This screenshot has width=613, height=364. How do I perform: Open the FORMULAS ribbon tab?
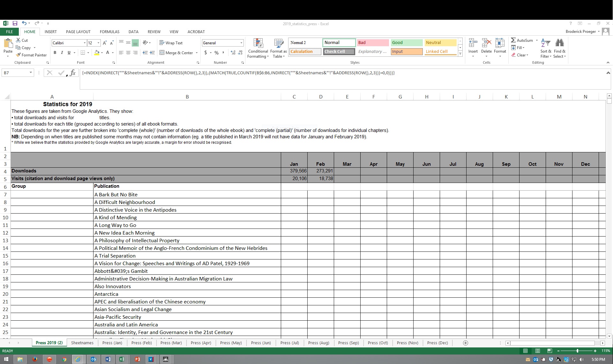pos(109,32)
